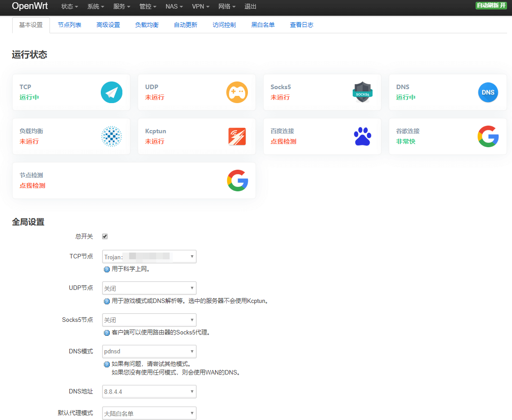Click the UDP gamepad icon

(x=237, y=92)
